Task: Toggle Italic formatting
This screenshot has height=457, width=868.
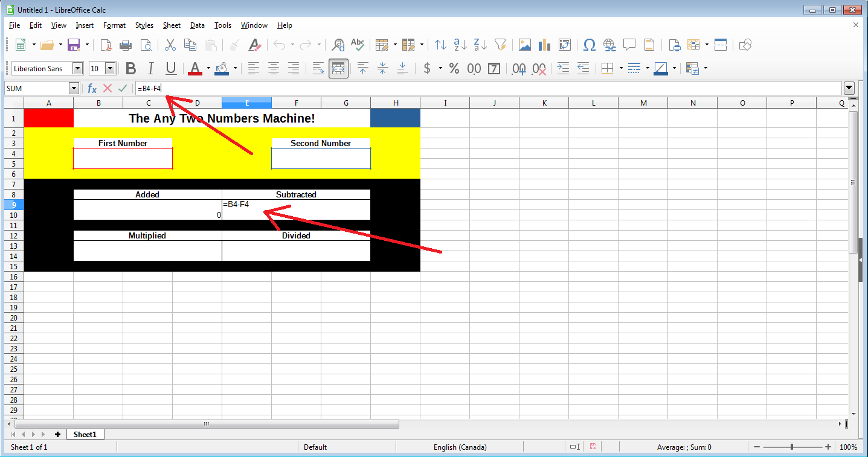Action: tap(150, 68)
